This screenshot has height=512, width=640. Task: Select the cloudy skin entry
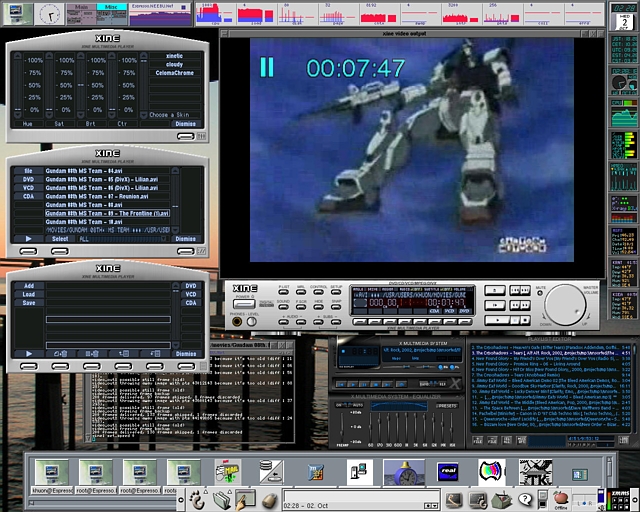click(x=175, y=65)
